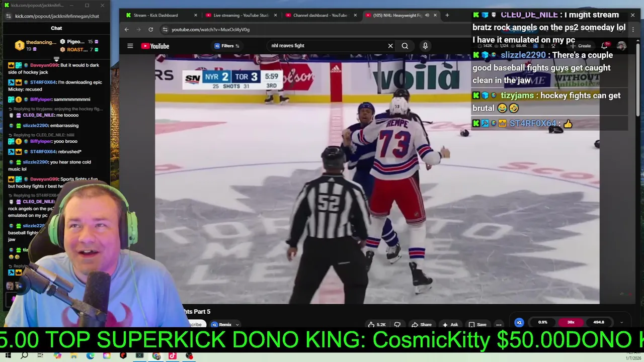
Task: Close the Stream - Kick Dashboard tab
Action: click(196, 15)
